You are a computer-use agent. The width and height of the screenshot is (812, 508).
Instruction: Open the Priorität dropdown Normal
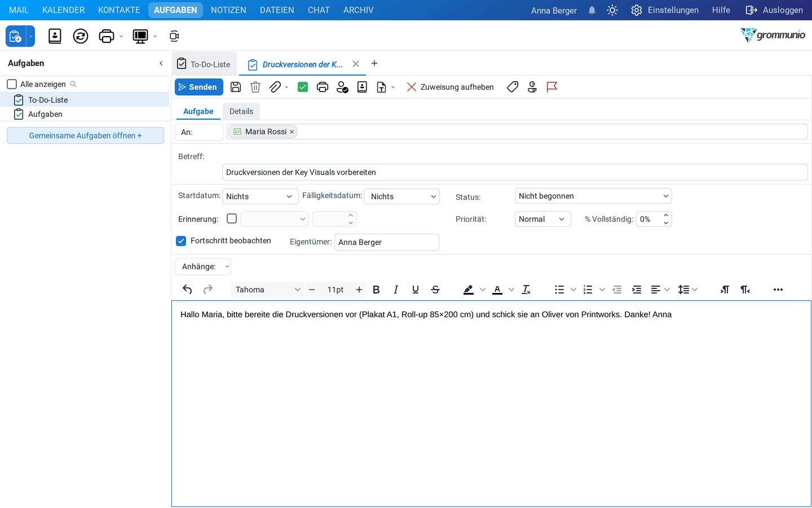pos(543,219)
